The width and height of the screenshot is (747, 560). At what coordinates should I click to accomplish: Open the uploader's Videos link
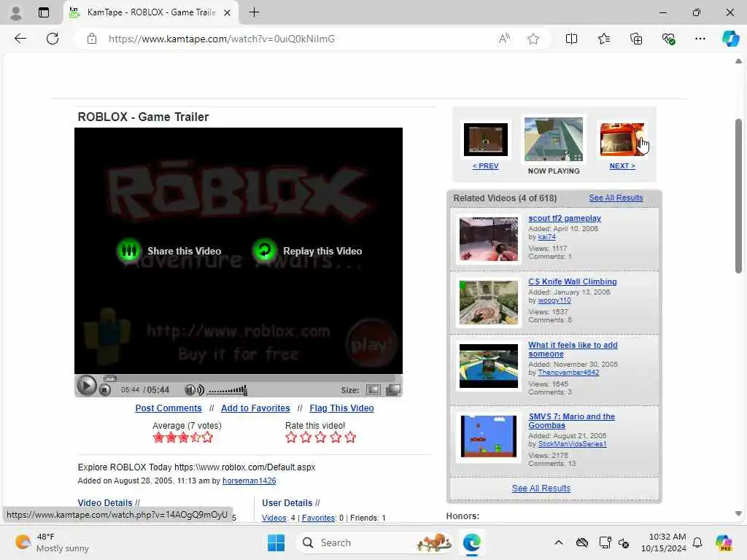[274, 518]
